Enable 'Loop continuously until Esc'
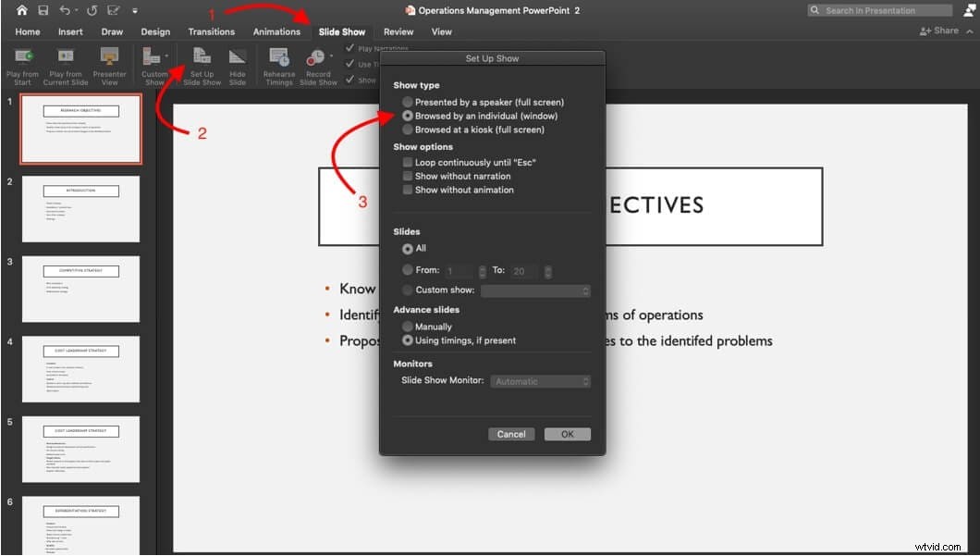The image size is (980, 556). [407, 162]
